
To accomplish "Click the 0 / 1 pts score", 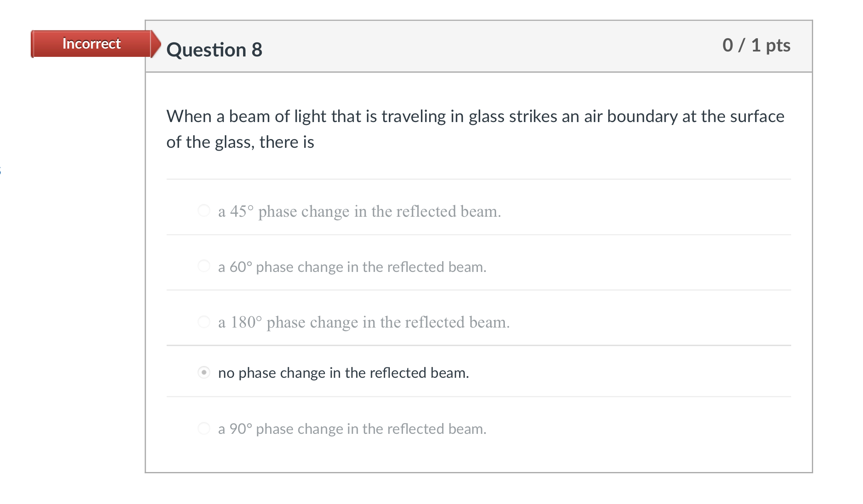I will tap(756, 45).
